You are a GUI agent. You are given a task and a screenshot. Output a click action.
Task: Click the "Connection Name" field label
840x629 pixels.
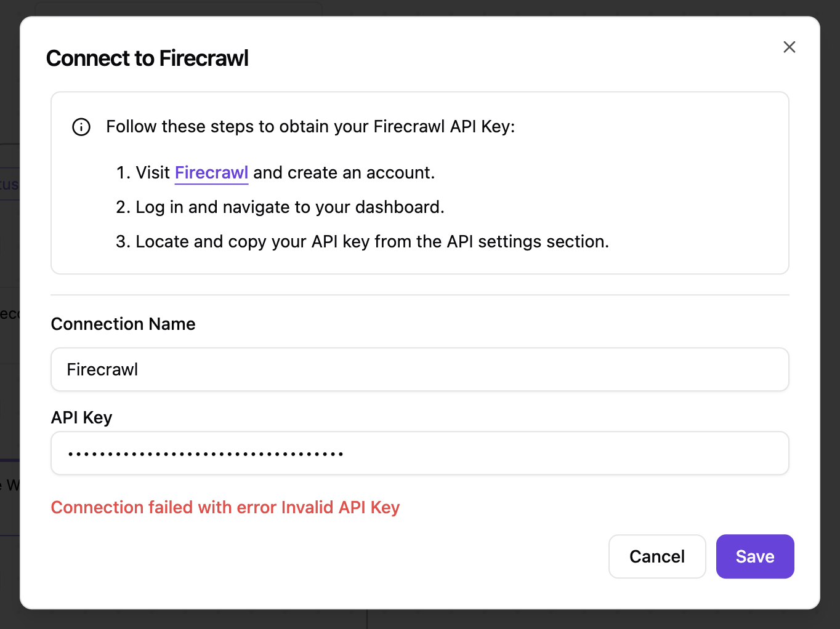(123, 324)
